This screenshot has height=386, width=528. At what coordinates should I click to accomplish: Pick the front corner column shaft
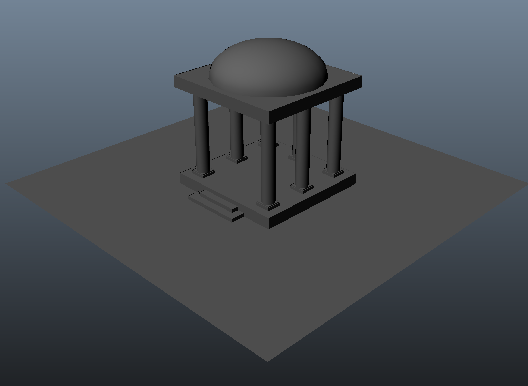tap(268, 163)
